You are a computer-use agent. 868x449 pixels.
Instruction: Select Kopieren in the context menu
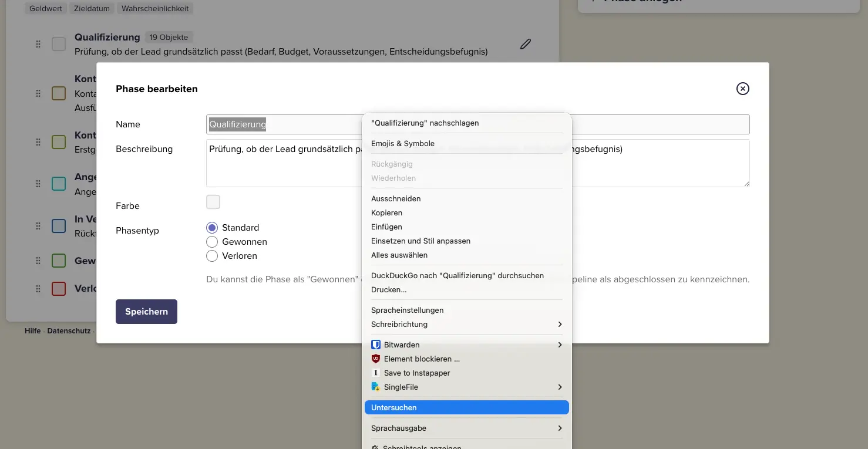point(386,212)
